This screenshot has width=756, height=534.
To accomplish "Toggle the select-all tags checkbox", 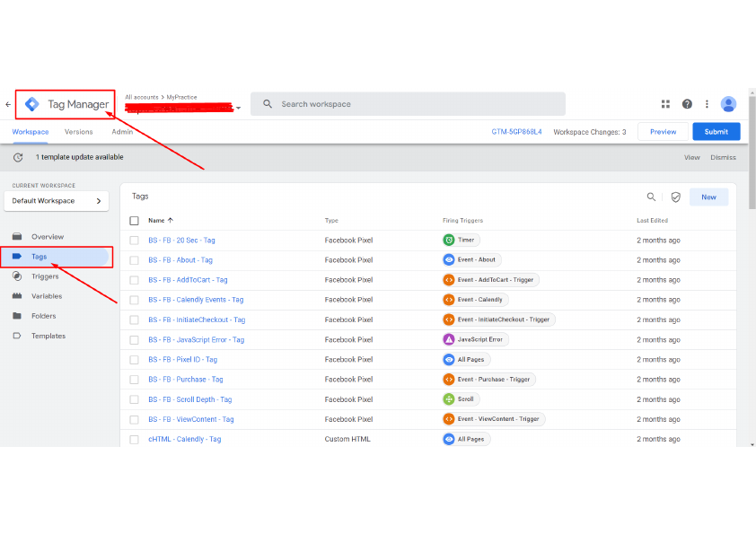I will coord(134,221).
